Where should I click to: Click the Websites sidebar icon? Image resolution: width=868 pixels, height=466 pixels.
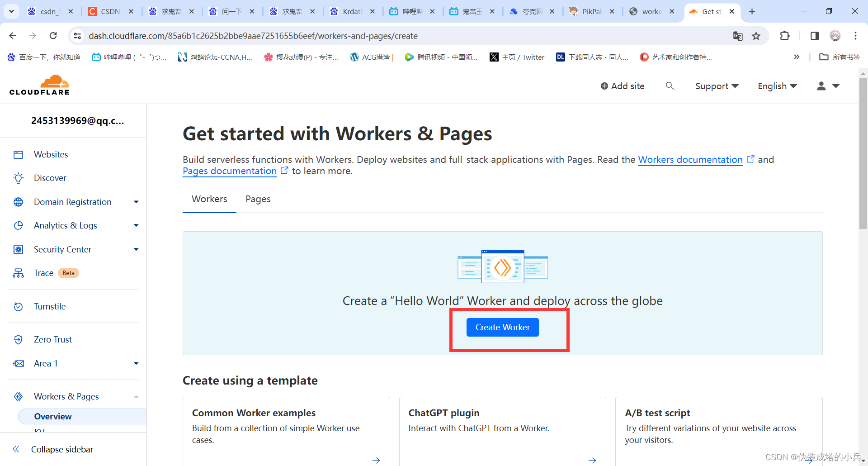coord(19,155)
